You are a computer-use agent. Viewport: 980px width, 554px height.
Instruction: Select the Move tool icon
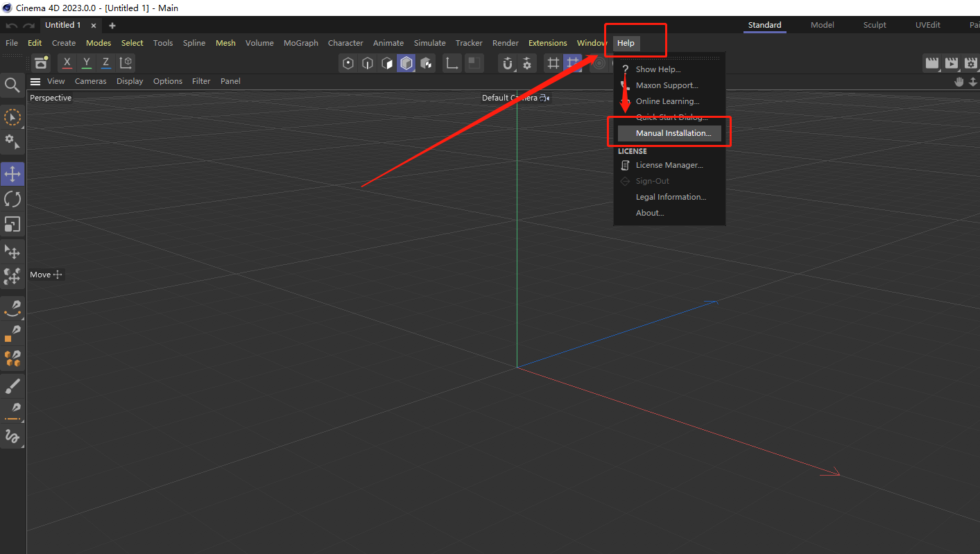[x=12, y=174]
